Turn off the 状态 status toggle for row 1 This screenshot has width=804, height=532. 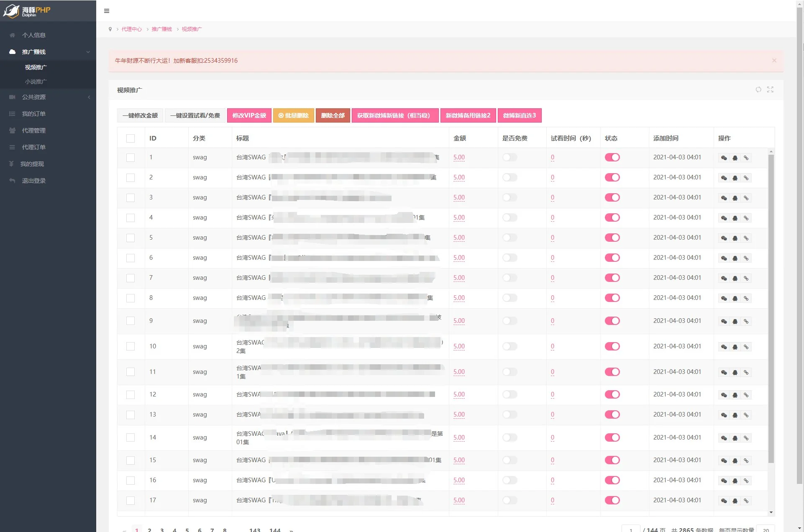click(x=612, y=157)
